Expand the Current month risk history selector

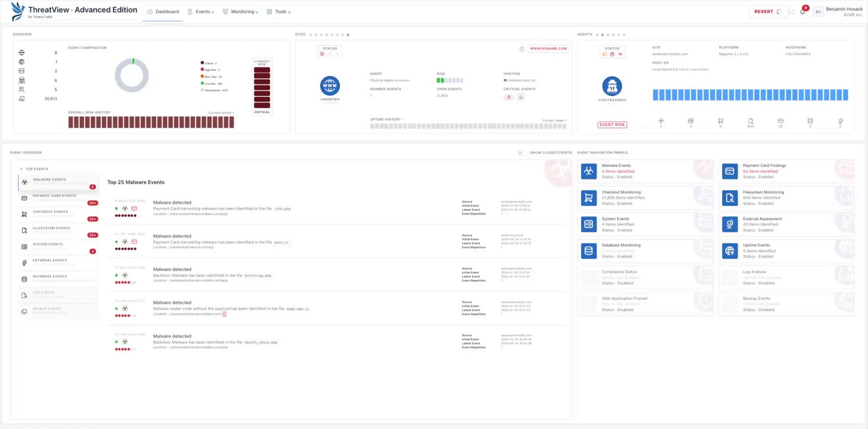pos(221,113)
